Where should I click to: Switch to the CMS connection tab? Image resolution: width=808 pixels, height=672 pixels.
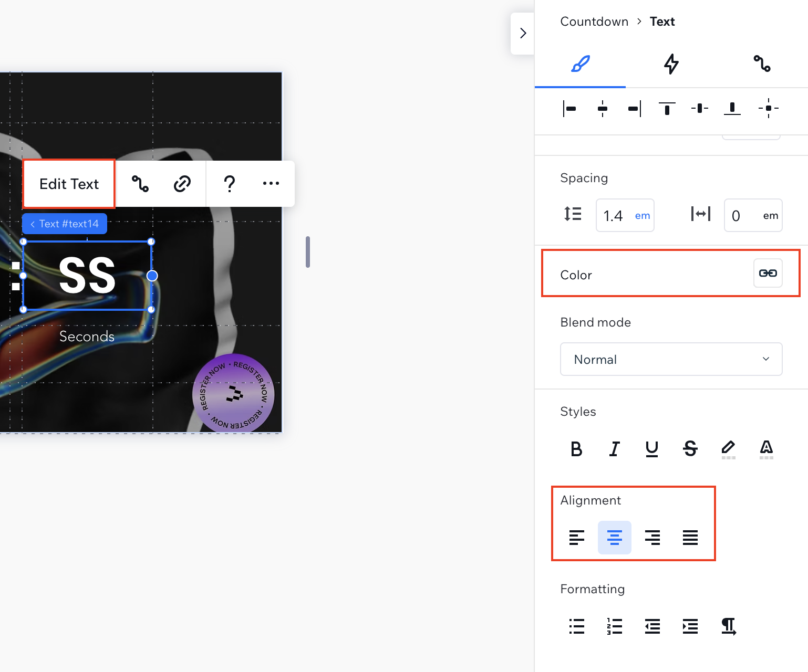[x=762, y=64]
